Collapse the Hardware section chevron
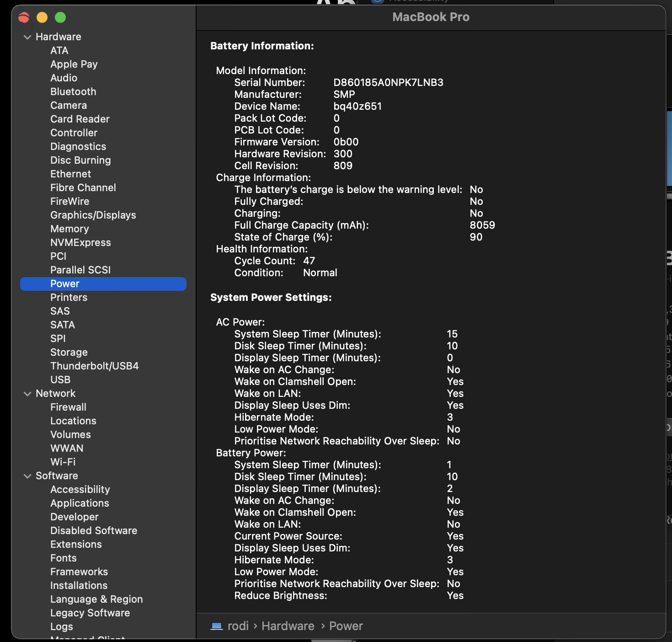This screenshot has width=672, height=642. pyautogui.click(x=27, y=37)
